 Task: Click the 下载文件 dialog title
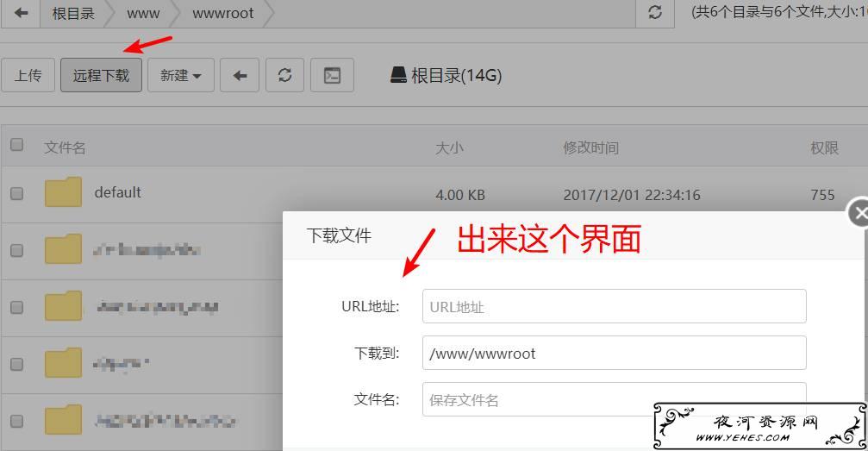339,235
